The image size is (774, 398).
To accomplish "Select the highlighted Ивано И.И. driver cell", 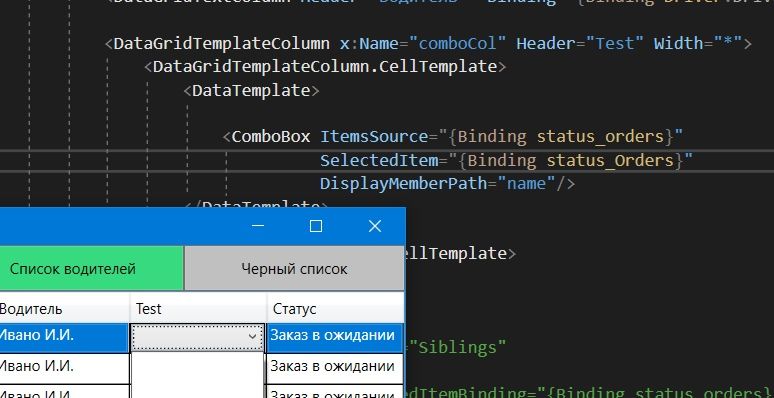I will (x=64, y=337).
